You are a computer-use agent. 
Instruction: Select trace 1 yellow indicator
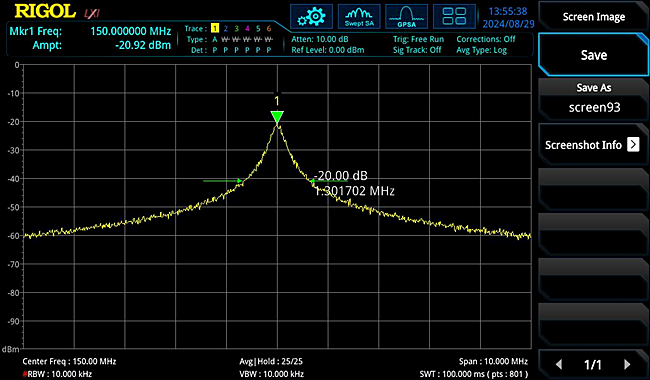[x=215, y=28]
